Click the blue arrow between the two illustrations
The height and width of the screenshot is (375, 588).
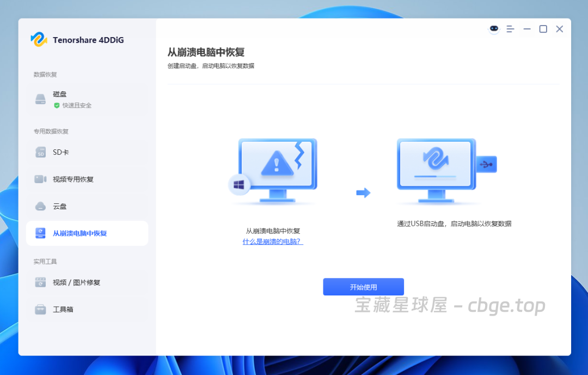click(363, 192)
